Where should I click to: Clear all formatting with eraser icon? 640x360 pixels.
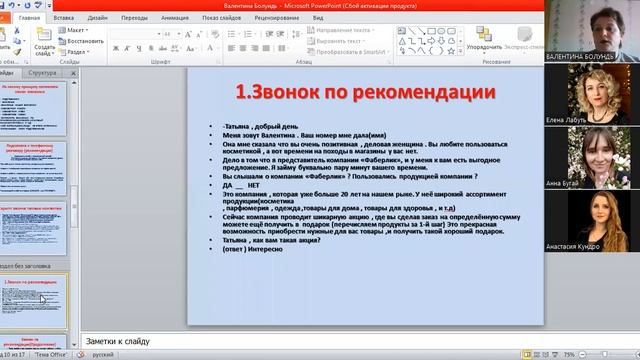(x=215, y=34)
